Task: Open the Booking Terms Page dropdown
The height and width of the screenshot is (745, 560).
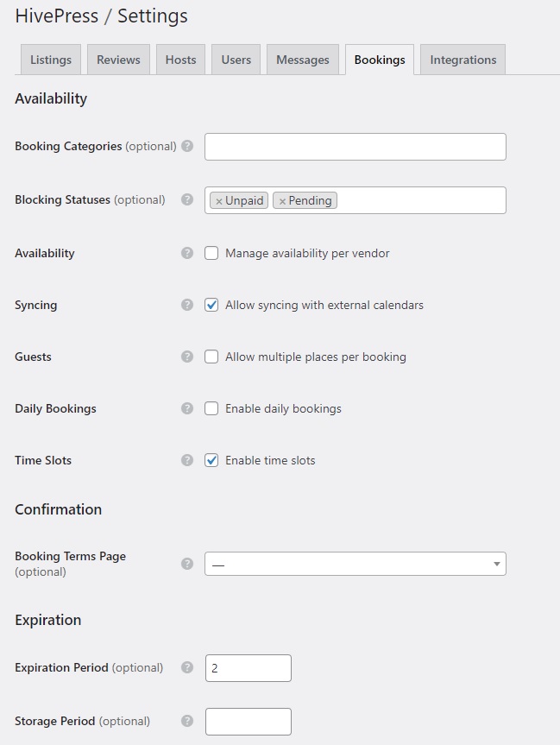Action: [355, 564]
